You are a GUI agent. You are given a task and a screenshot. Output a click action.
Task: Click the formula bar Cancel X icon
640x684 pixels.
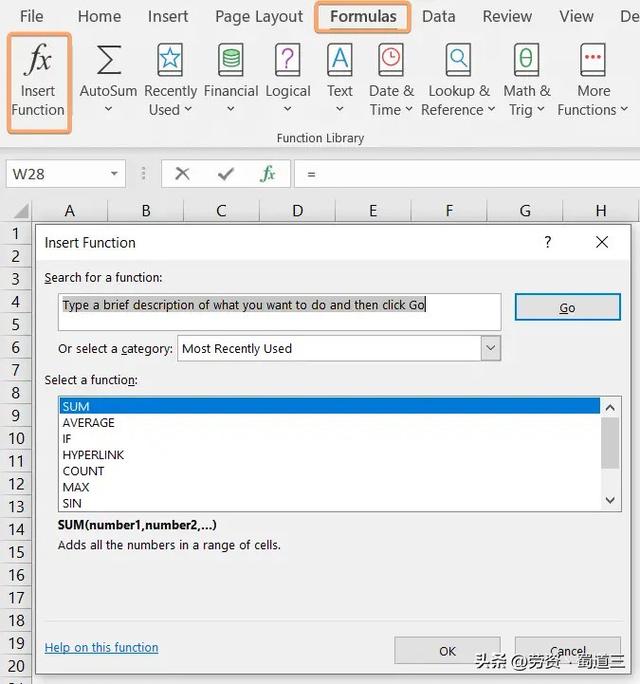click(182, 174)
